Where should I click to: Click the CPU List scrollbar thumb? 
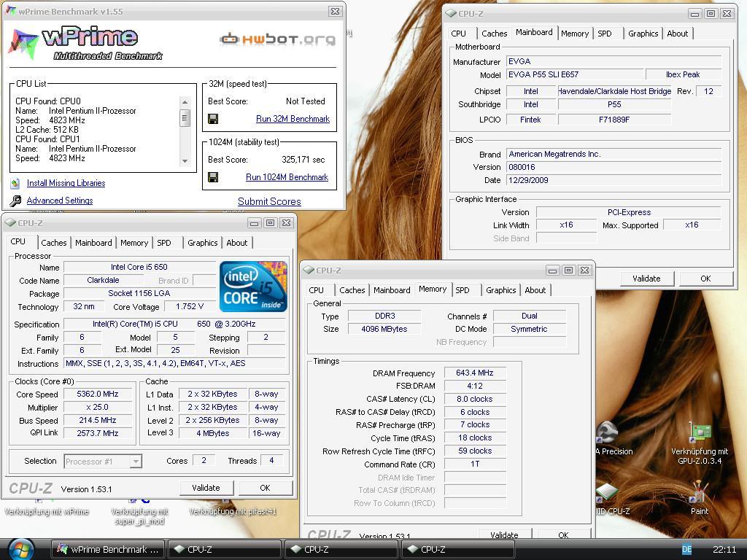[185, 117]
